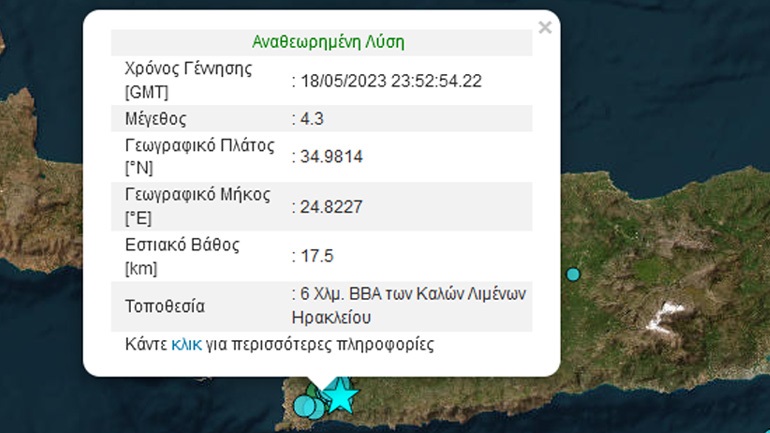Select the "Τοποθεσία" row label
The image size is (770, 433).
[164, 306]
